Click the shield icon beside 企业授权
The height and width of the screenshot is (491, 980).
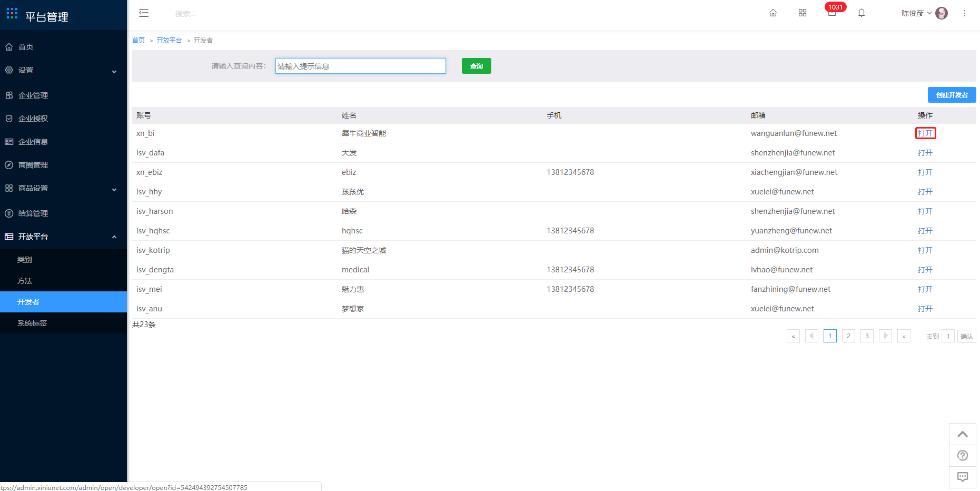pos(9,119)
